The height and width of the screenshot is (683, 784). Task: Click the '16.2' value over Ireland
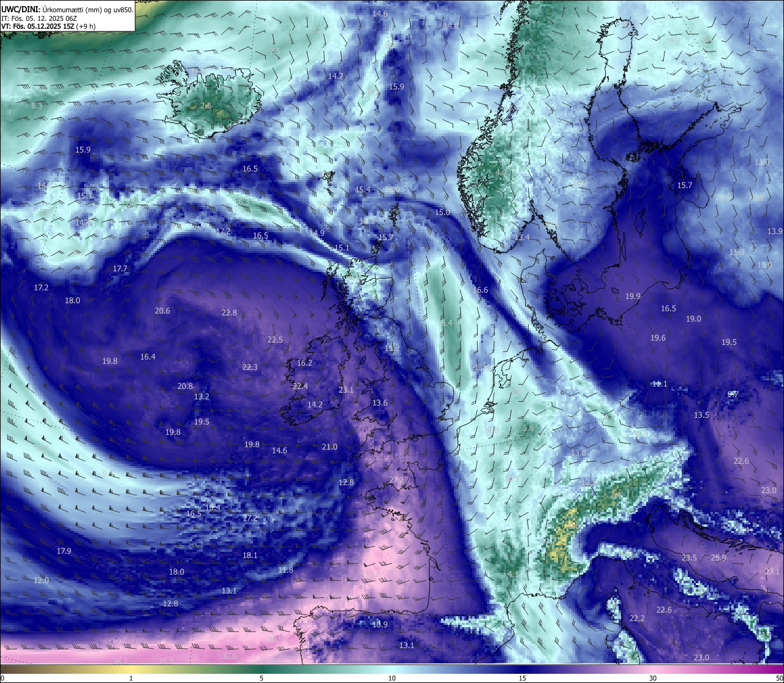[x=304, y=363]
